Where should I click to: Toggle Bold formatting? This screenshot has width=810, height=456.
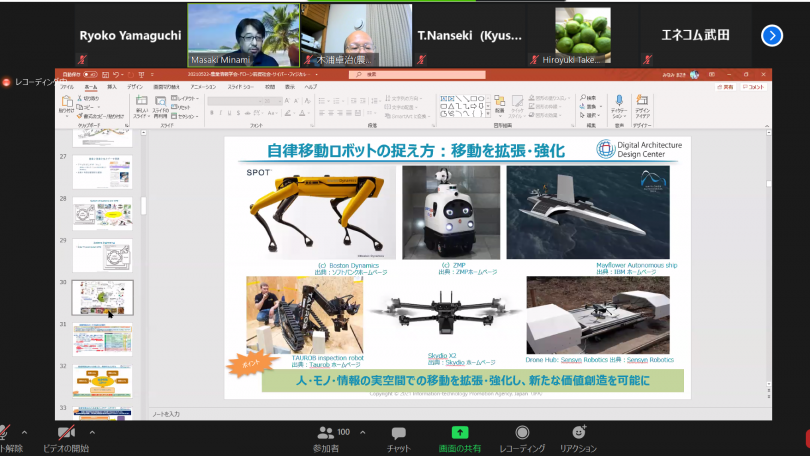click(212, 113)
